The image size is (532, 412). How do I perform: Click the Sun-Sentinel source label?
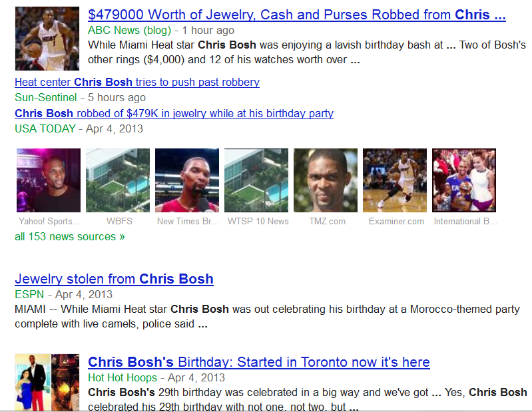46,97
